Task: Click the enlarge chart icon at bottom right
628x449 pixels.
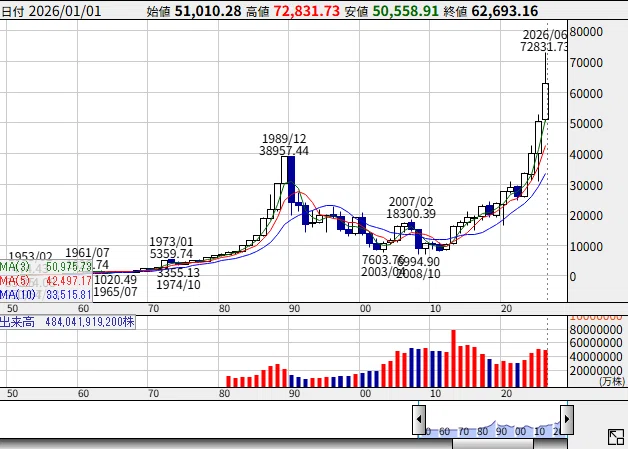Action: pos(616,437)
